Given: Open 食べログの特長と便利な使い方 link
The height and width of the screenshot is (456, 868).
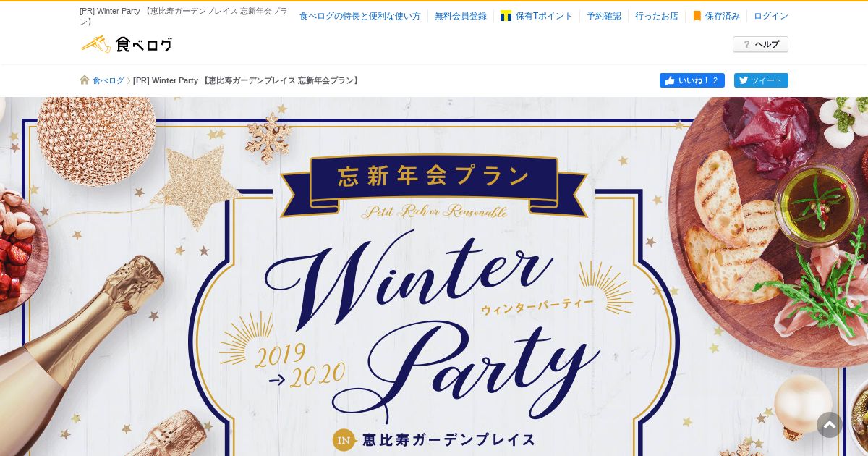Looking at the screenshot, I should point(359,16).
